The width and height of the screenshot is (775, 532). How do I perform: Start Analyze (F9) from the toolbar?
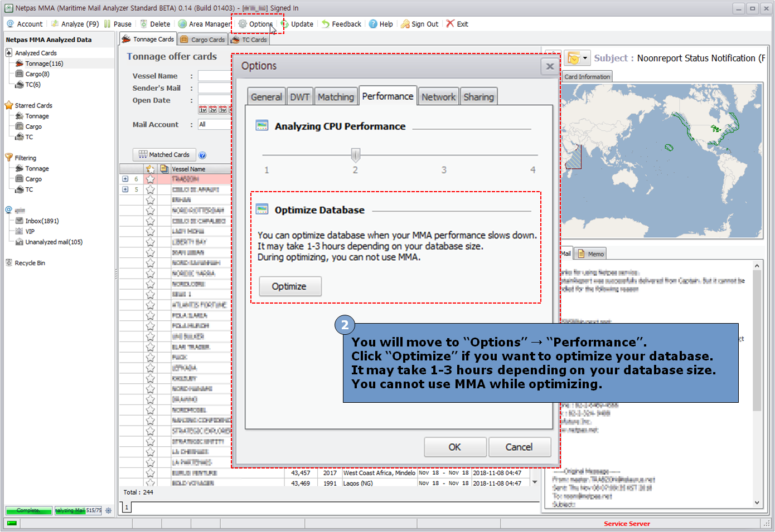point(75,24)
